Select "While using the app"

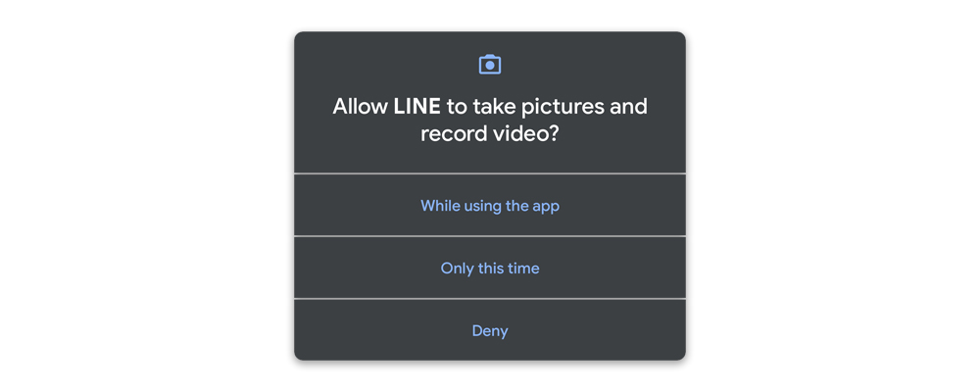point(490,205)
